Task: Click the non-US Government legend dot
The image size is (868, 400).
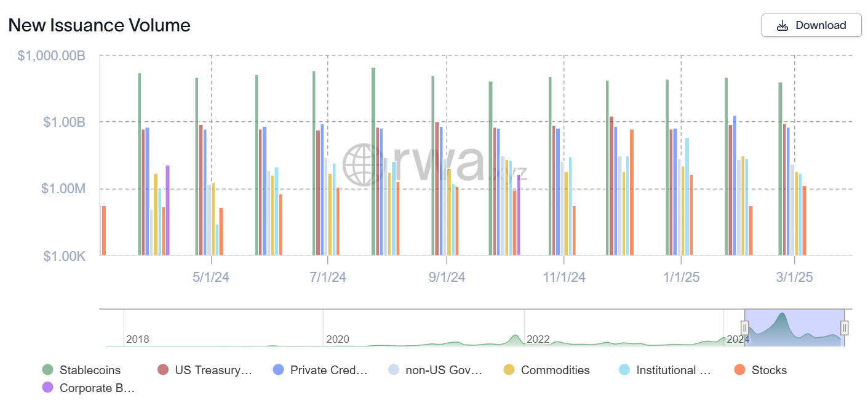Action: tap(394, 370)
